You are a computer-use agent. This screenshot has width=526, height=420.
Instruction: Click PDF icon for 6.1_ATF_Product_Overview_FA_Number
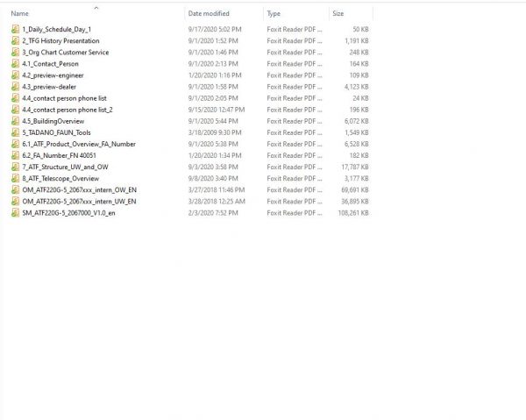click(15, 144)
